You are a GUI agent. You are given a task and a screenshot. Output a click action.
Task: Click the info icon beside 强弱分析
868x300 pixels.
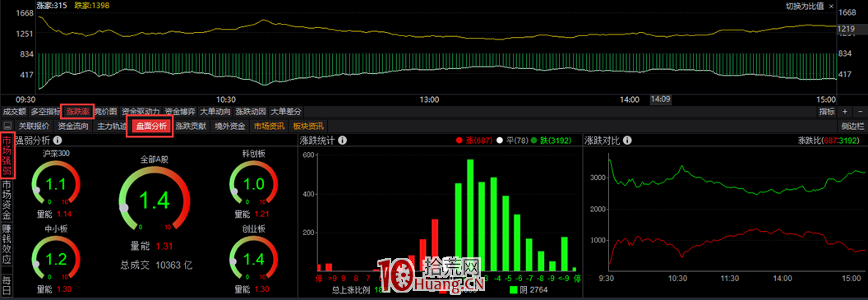pos(58,140)
